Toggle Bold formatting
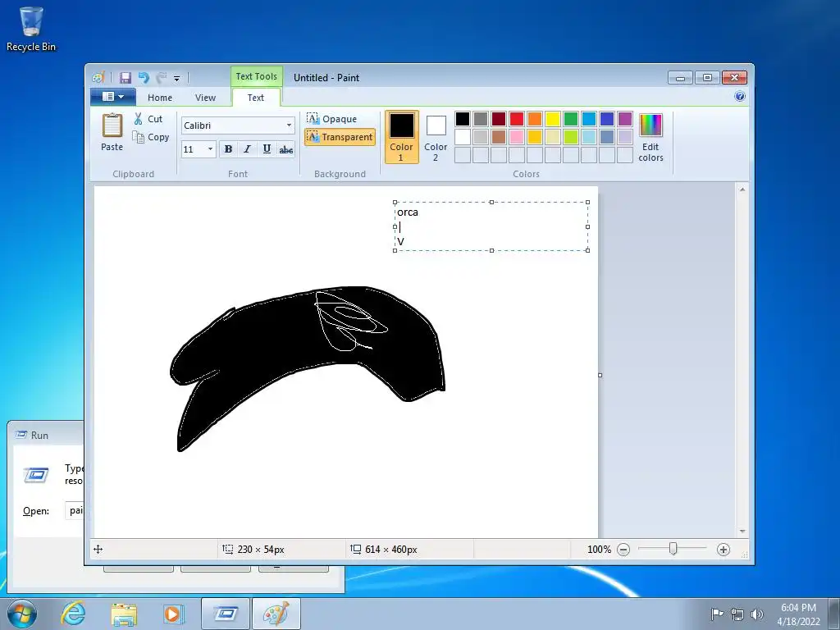The image size is (840, 630). (x=228, y=149)
